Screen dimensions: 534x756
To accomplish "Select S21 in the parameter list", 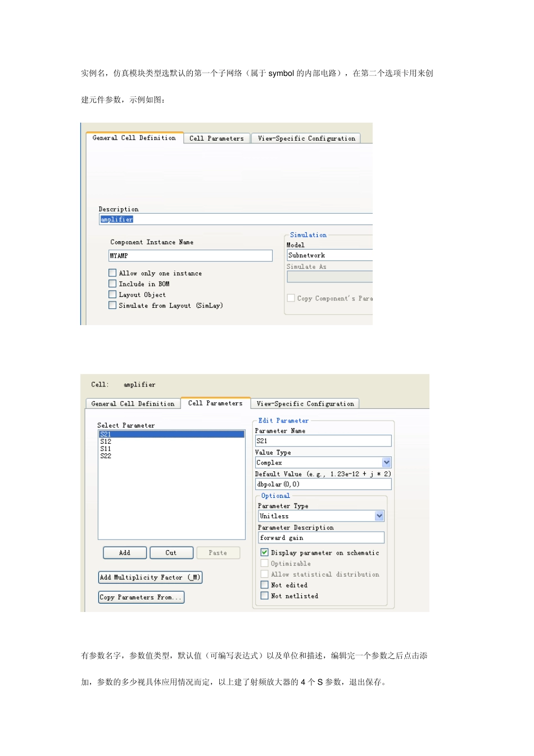I will pyautogui.click(x=171, y=434).
